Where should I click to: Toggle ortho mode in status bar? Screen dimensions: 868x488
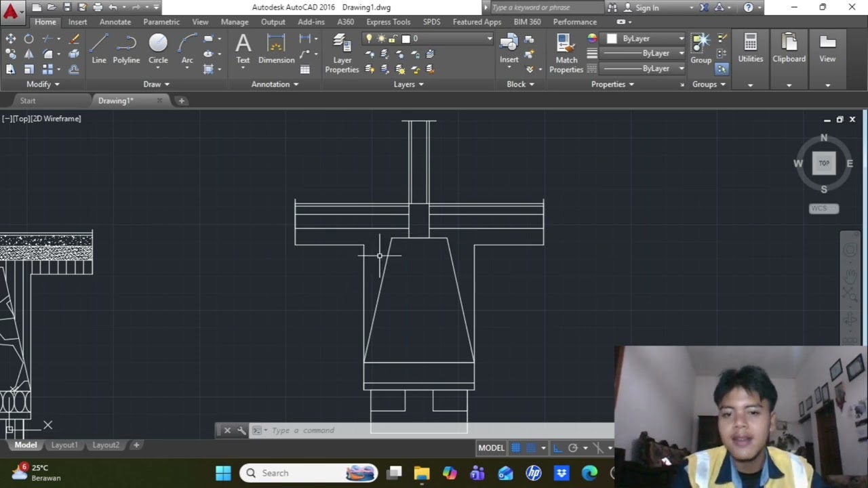point(557,448)
